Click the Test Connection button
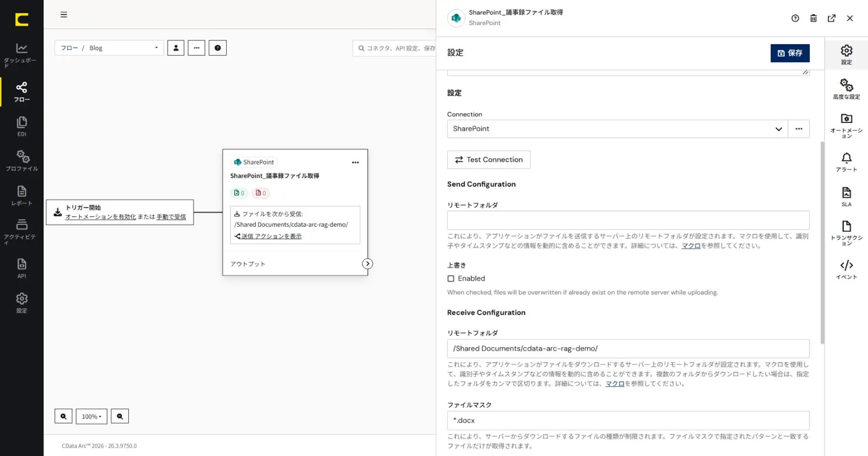868x456 pixels. [x=489, y=159]
